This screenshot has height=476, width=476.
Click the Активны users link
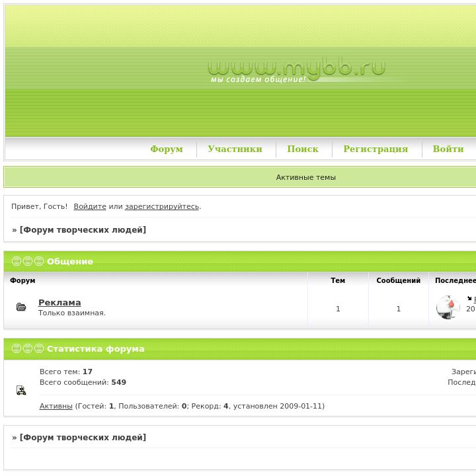[56, 406]
